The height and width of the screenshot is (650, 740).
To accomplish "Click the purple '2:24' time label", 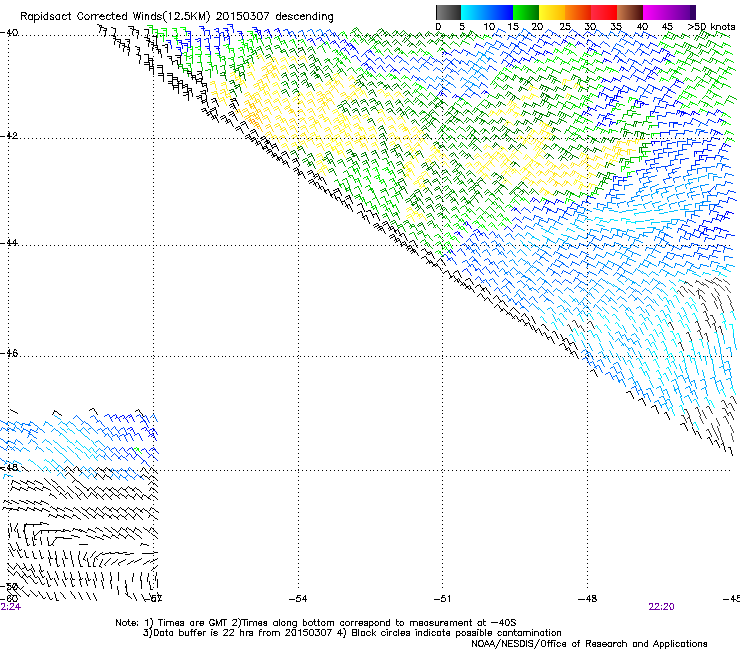I will point(10,607).
